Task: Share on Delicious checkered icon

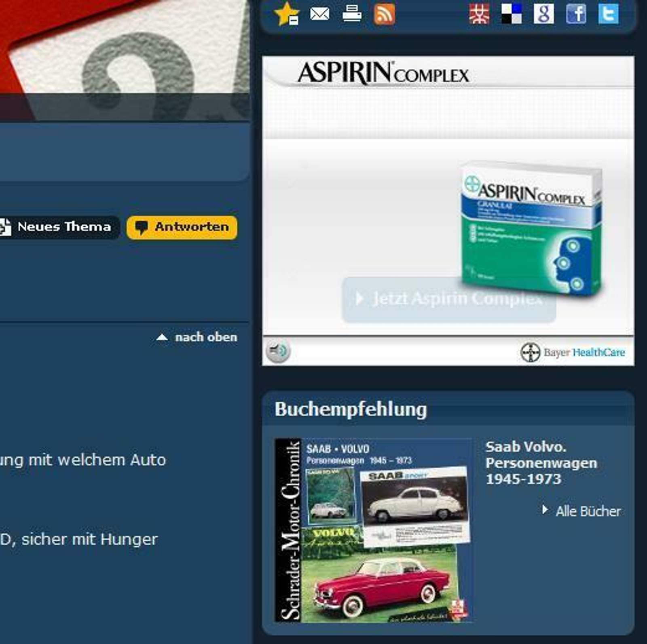Action: pos(512,14)
